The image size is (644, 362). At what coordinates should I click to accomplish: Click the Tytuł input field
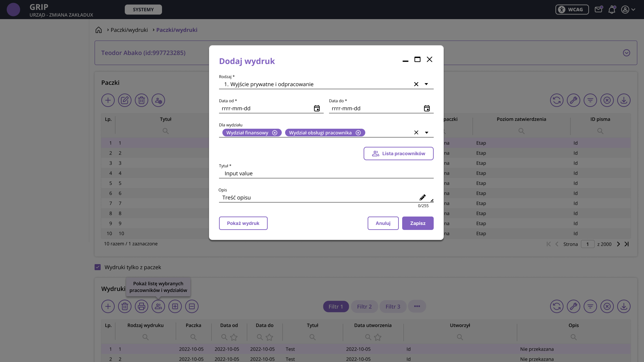pos(326,173)
